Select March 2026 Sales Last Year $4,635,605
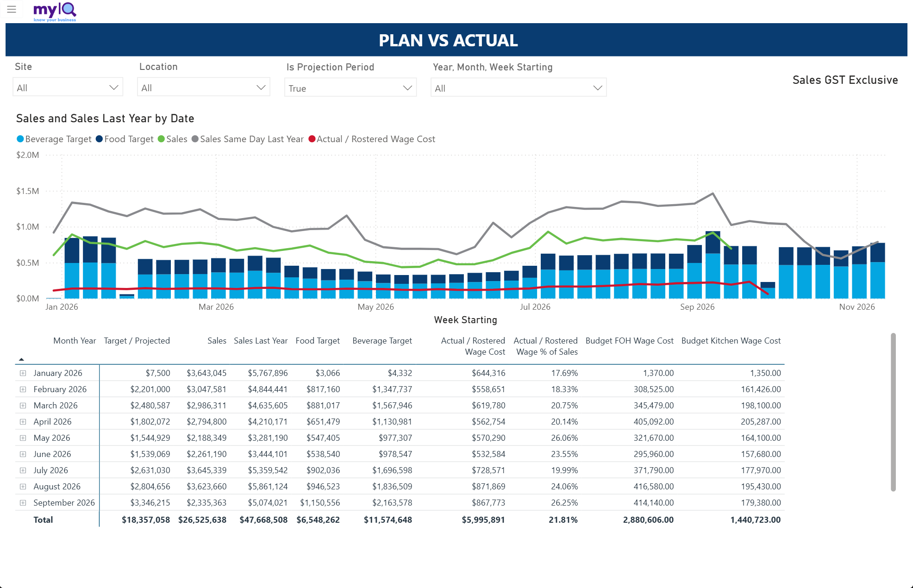Screen dimensions: 913x588 [x=268, y=406]
